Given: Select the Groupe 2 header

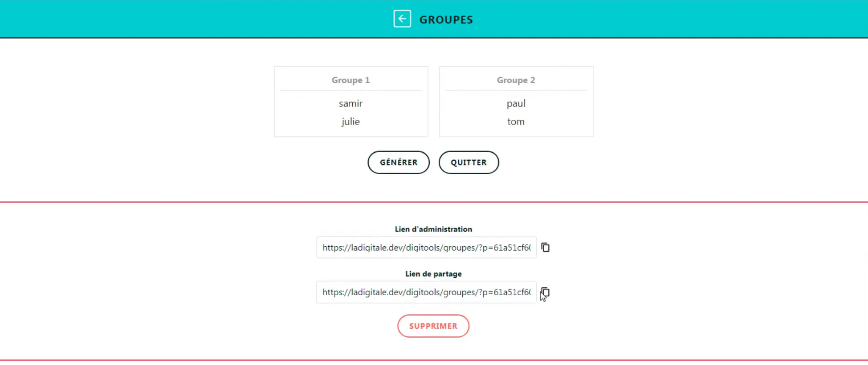Looking at the screenshot, I should [516, 80].
